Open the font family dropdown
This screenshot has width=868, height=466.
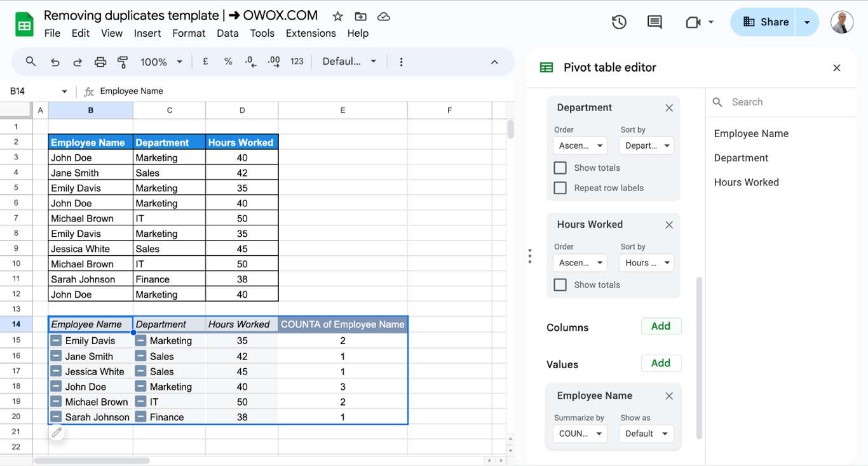(349, 62)
